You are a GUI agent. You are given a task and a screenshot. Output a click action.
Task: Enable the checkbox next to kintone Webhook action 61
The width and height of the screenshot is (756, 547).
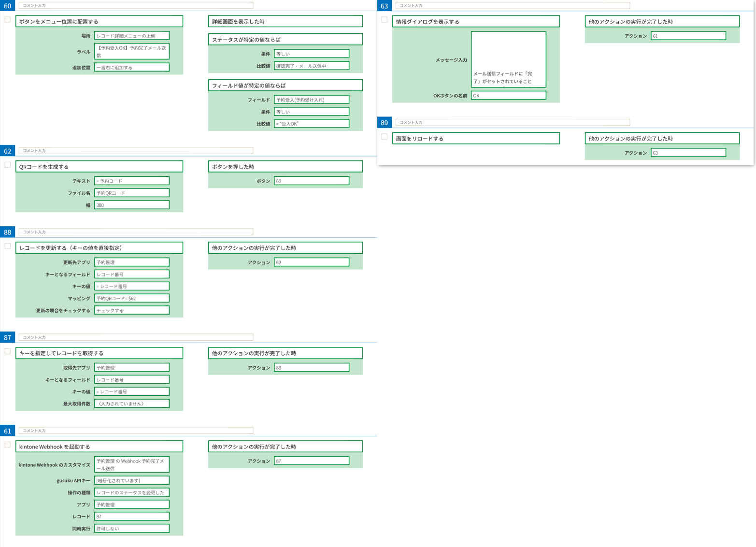coord(8,445)
